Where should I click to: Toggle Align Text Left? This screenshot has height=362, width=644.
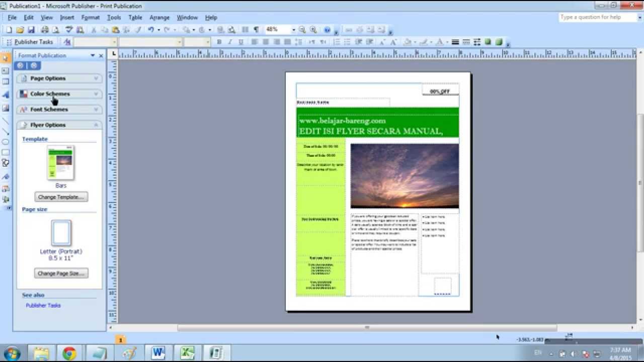coord(255,42)
